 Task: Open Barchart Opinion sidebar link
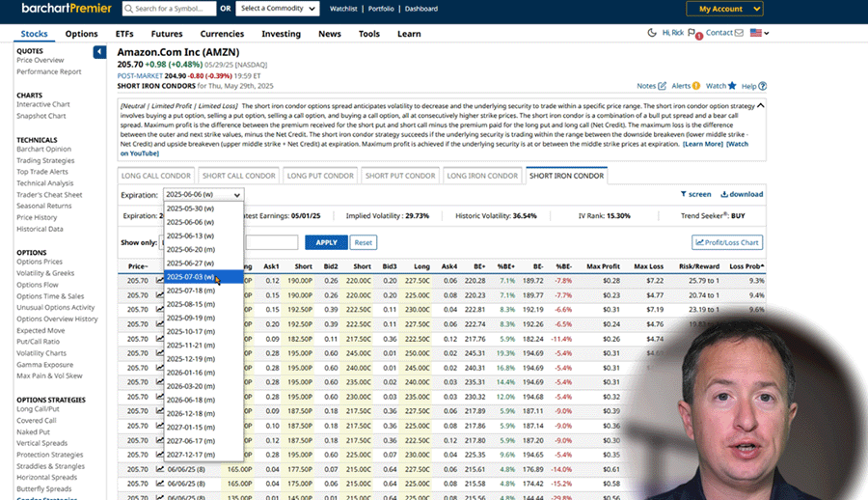(43, 149)
